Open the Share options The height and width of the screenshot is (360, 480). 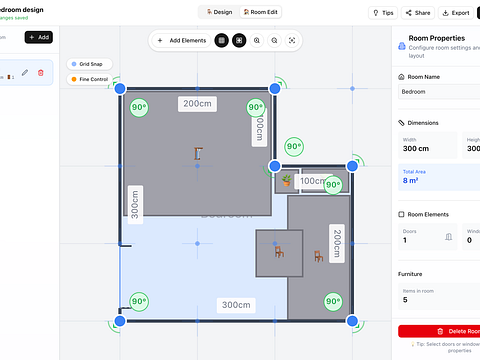(x=418, y=13)
